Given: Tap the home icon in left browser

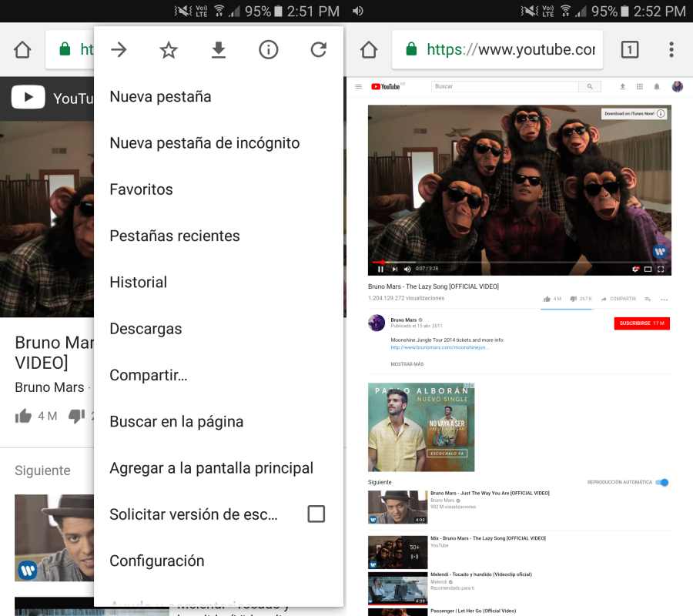Looking at the screenshot, I should [x=22, y=50].
